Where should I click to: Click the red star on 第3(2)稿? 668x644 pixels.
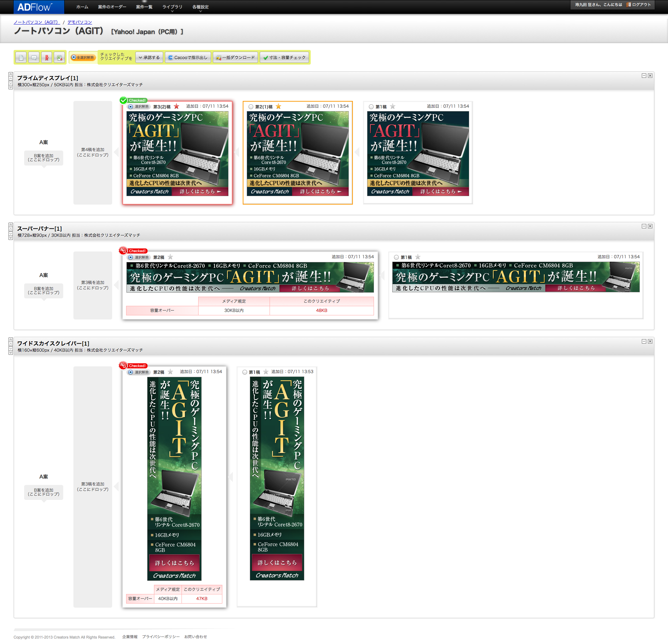[x=176, y=106]
